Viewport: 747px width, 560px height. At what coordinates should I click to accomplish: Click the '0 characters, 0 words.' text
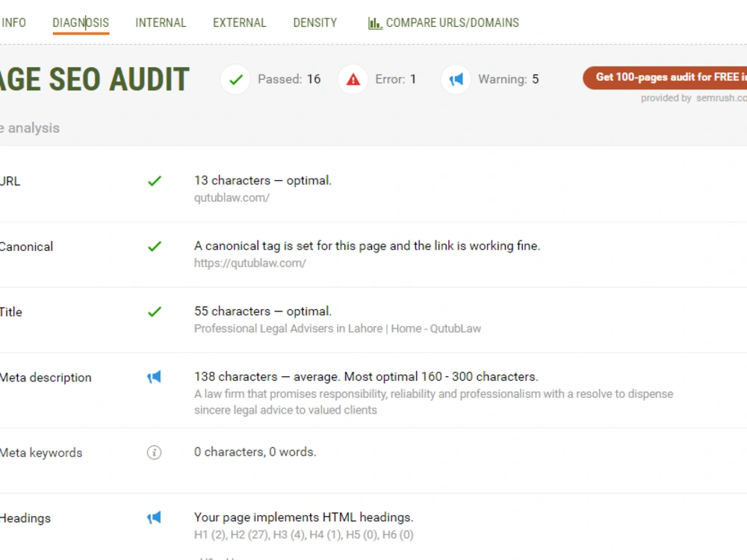[255, 452]
